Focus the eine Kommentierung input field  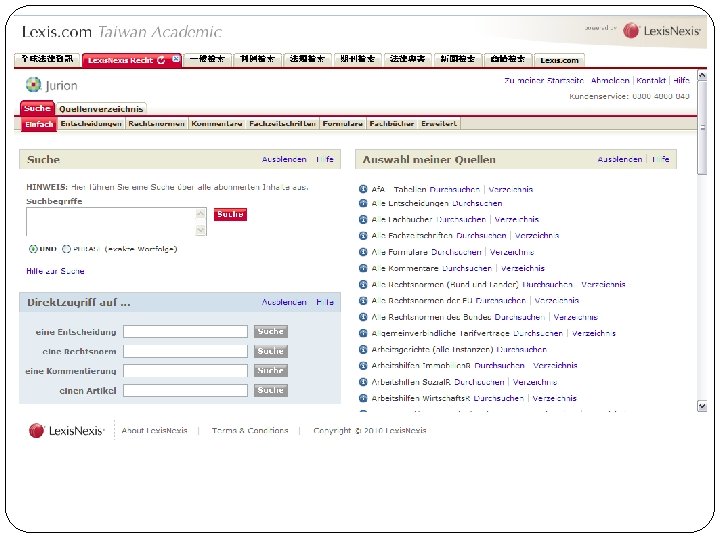pos(186,371)
